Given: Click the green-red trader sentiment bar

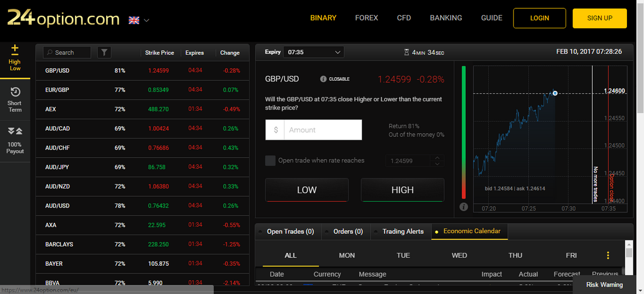Looking at the screenshot, I should (464, 133).
